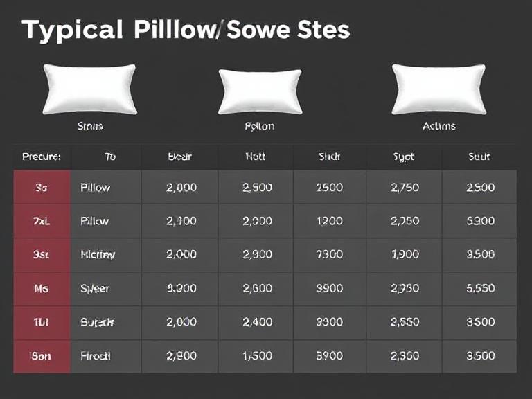Select the red '7xL' row header
The height and width of the screenshot is (399, 532).
click(x=42, y=221)
